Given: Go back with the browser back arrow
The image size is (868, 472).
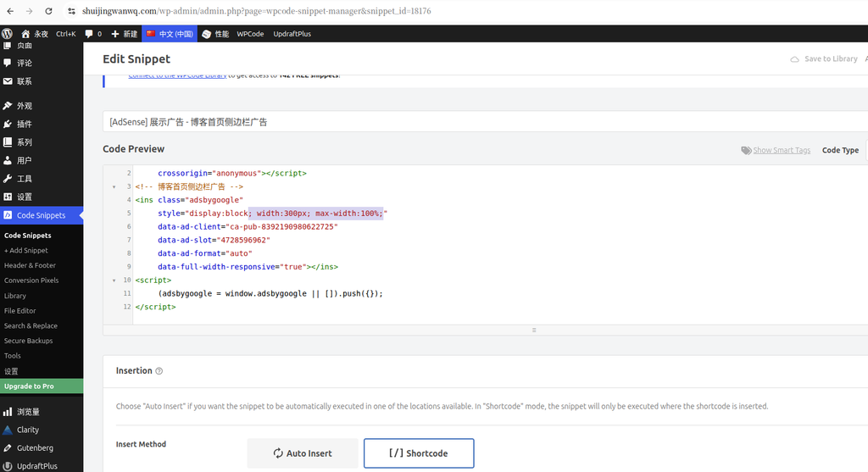Looking at the screenshot, I should (x=10, y=11).
